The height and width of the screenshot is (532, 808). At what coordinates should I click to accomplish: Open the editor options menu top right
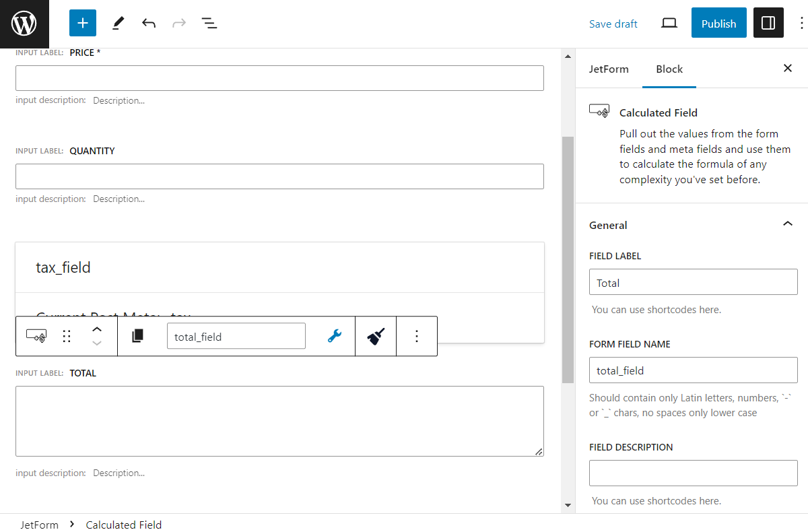click(801, 22)
